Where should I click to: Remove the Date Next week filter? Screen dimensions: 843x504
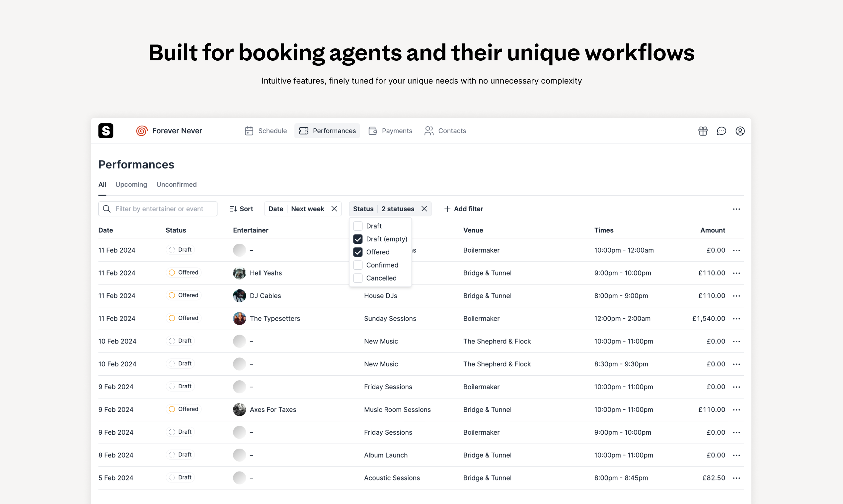[334, 209]
